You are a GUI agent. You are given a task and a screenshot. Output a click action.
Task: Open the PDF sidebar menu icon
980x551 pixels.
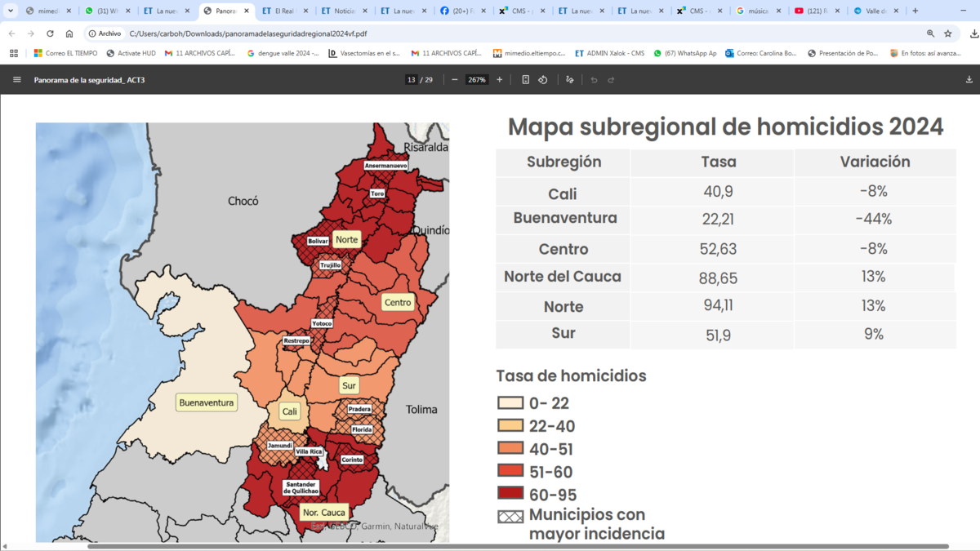pyautogui.click(x=17, y=80)
